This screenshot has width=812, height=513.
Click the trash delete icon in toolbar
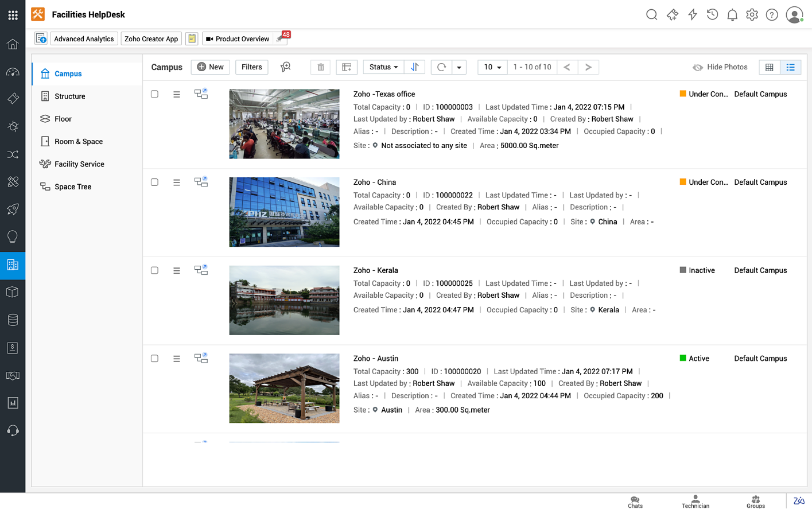[x=321, y=67]
